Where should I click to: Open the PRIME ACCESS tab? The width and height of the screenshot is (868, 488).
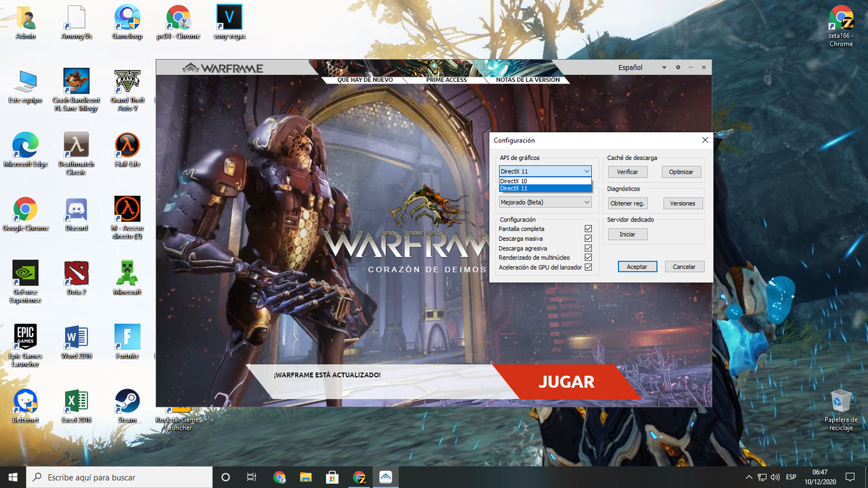(446, 80)
